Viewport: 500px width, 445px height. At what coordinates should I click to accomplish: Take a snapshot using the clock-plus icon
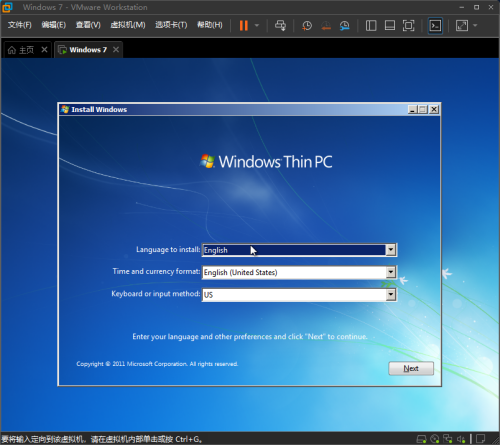click(307, 25)
